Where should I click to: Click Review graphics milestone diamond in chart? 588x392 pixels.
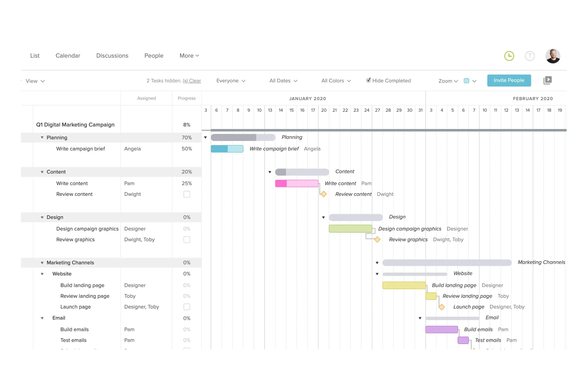coord(377,239)
